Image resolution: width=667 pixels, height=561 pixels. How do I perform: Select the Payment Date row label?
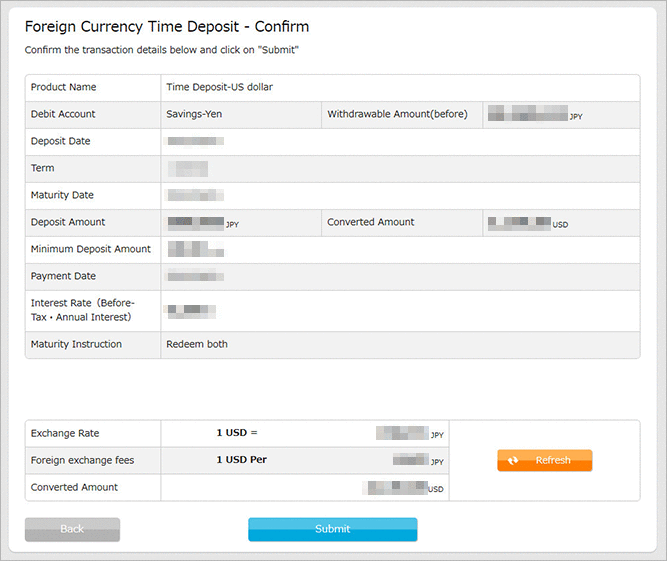point(64,276)
